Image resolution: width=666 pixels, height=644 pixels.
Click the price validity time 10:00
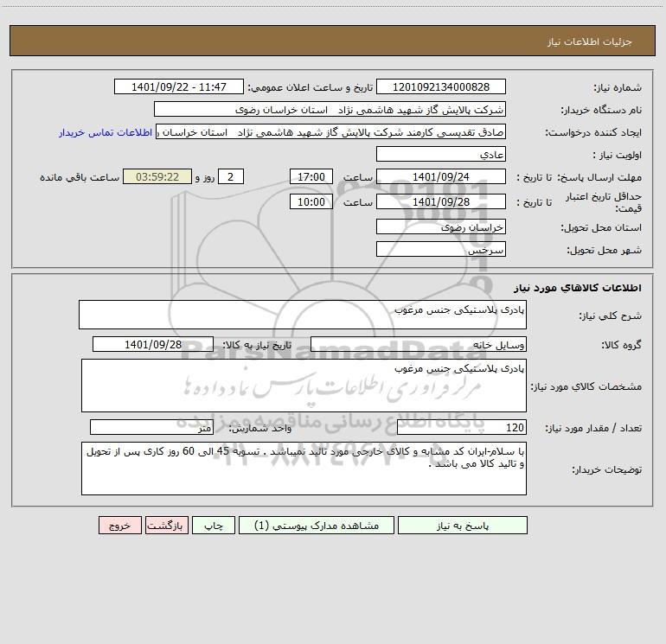coord(311,201)
